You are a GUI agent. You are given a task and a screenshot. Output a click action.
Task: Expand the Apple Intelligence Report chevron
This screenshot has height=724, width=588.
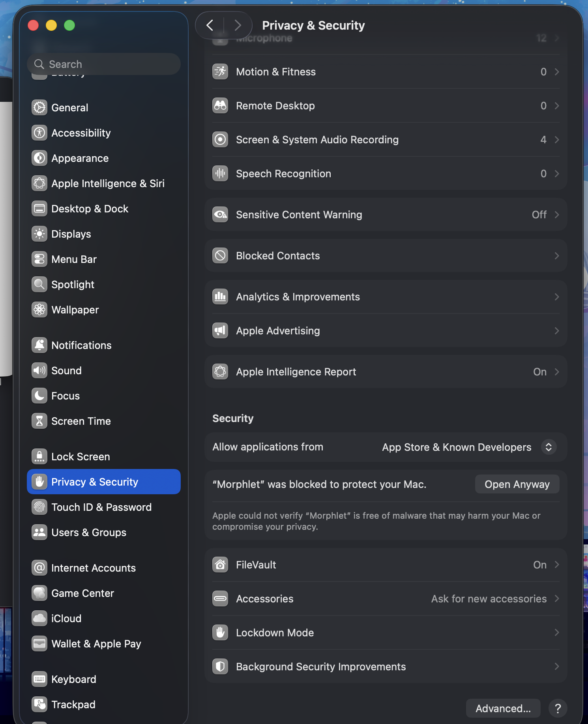[557, 371]
